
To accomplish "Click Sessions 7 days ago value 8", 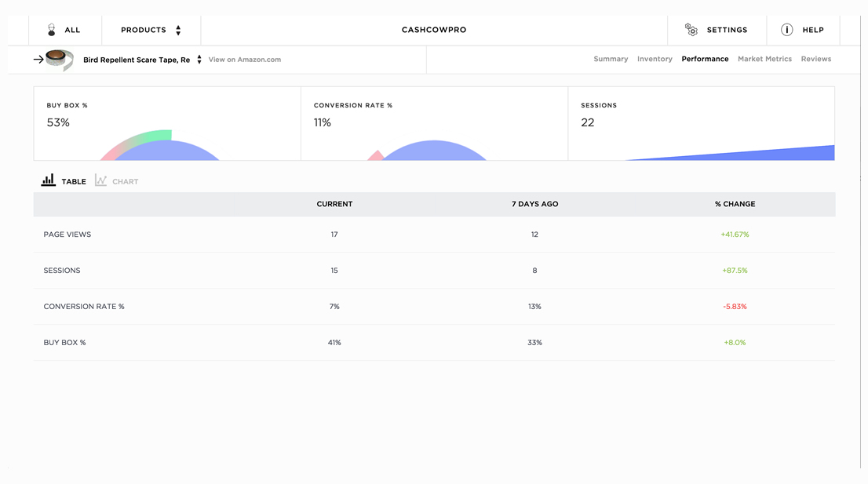I will (534, 271).
